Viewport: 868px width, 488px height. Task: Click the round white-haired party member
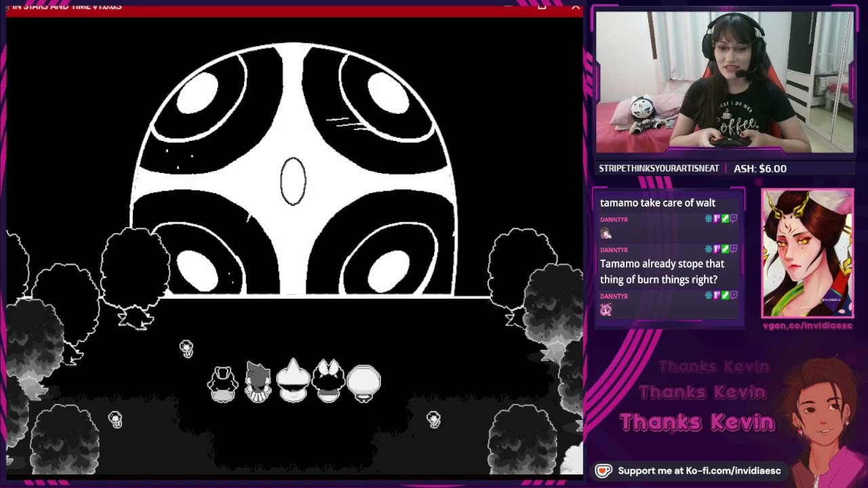363,383
